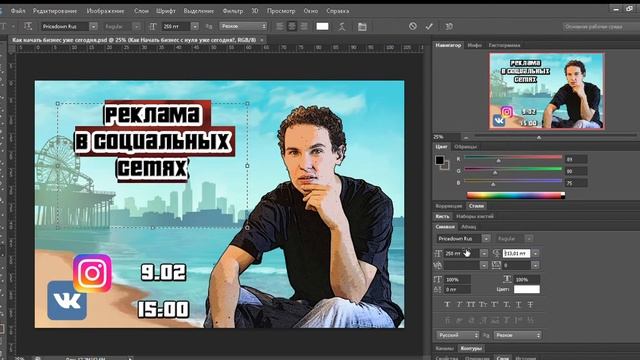Commit text edits with checkmark
640x360 pixels.
click(x=429, y=26)
